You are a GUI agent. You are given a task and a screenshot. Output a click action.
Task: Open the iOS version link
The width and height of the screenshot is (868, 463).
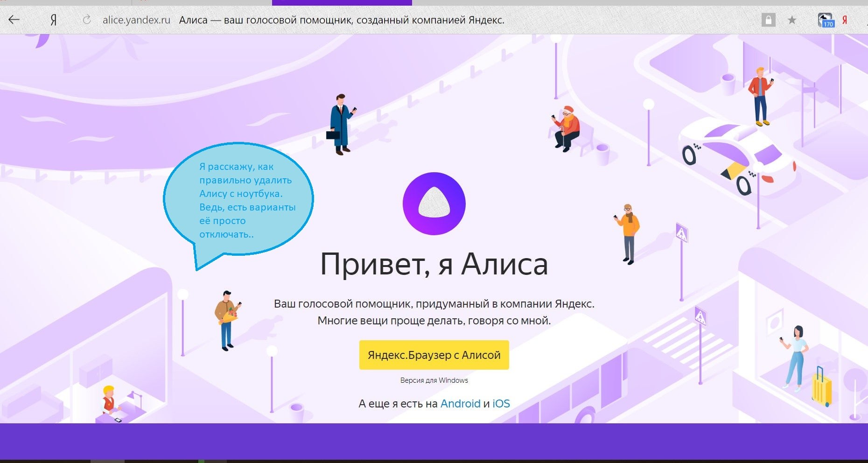(x=501, y=404)
